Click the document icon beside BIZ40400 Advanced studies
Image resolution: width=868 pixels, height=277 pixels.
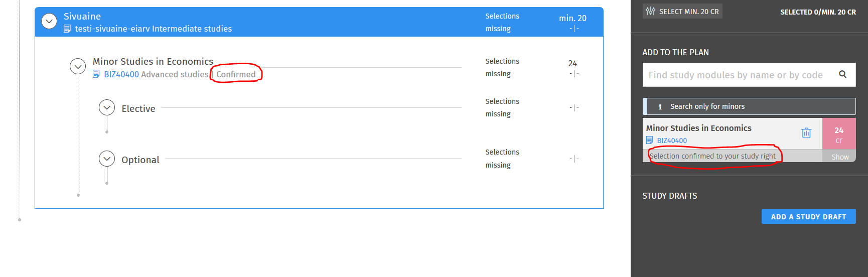[96, 74]
